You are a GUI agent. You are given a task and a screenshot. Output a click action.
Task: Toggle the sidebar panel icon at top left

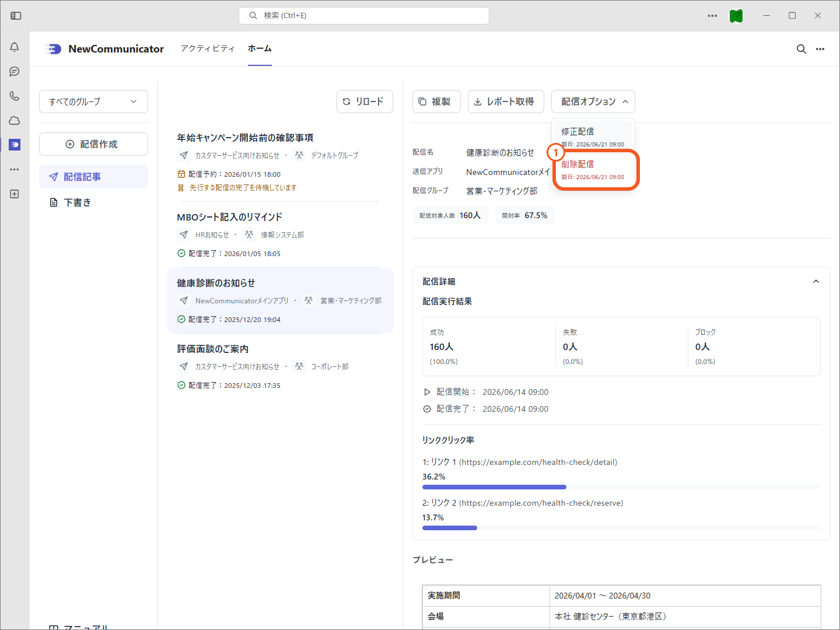[x=16, y=16]
